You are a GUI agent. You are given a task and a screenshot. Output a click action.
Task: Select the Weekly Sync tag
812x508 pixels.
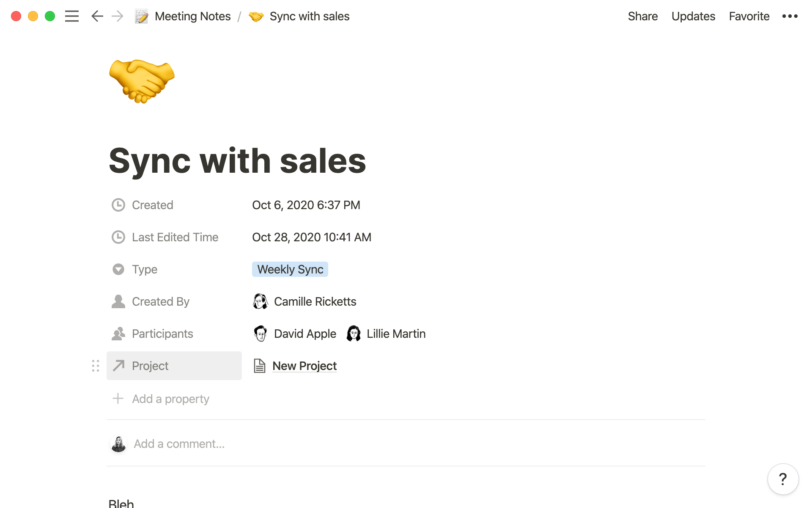point(290,269)
